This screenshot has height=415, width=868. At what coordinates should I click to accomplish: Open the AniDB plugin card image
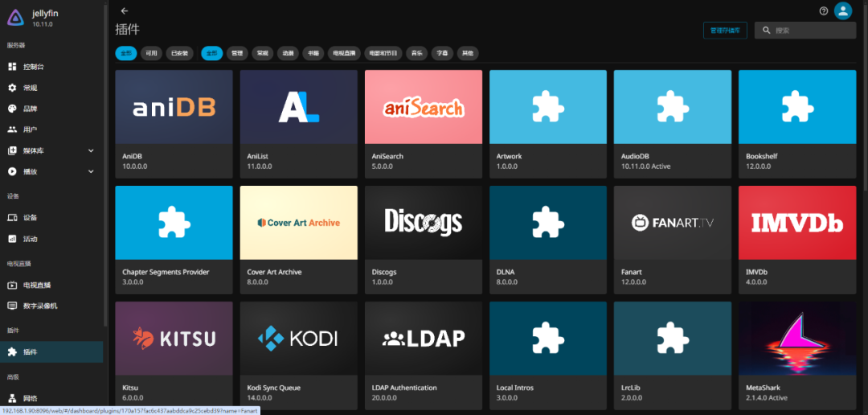click(x=174, y=107)
